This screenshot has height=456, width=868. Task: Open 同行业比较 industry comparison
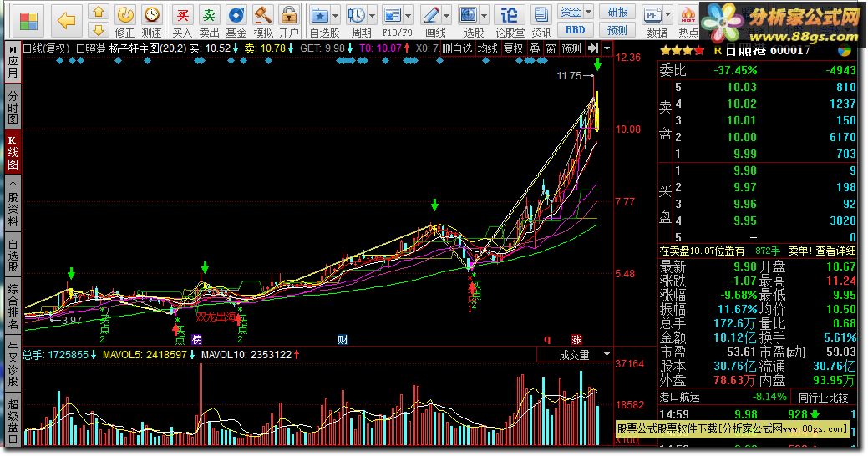823,397
